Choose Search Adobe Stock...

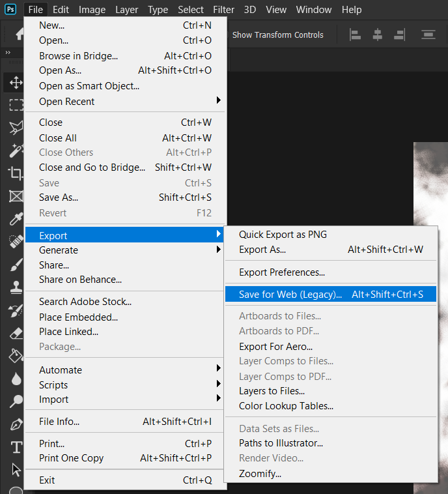point(125,302)
